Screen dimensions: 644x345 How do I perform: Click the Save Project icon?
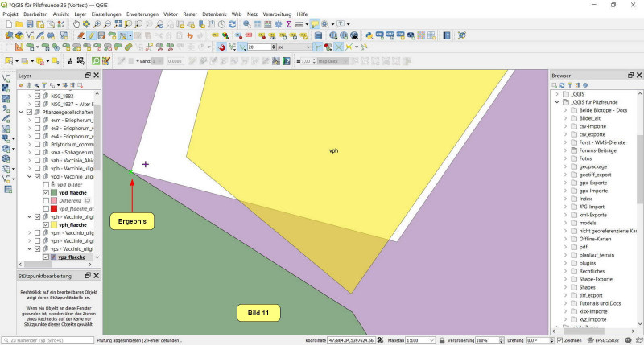pyautogui.click(x=30, y=25)
